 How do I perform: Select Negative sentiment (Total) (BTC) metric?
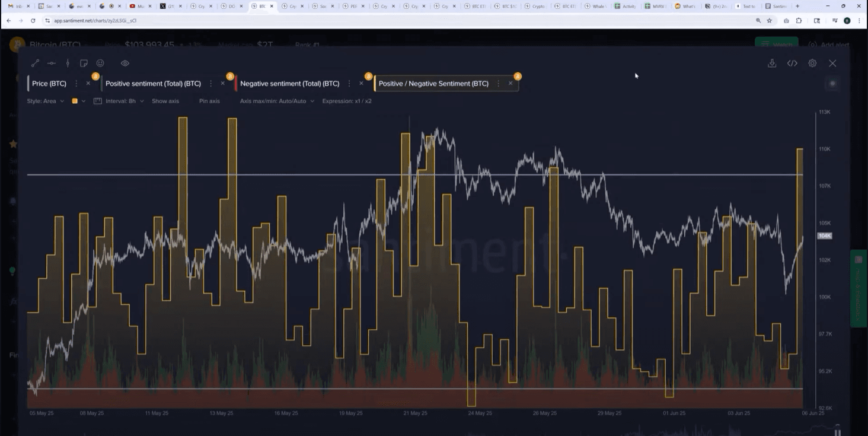tap(289, 84)
